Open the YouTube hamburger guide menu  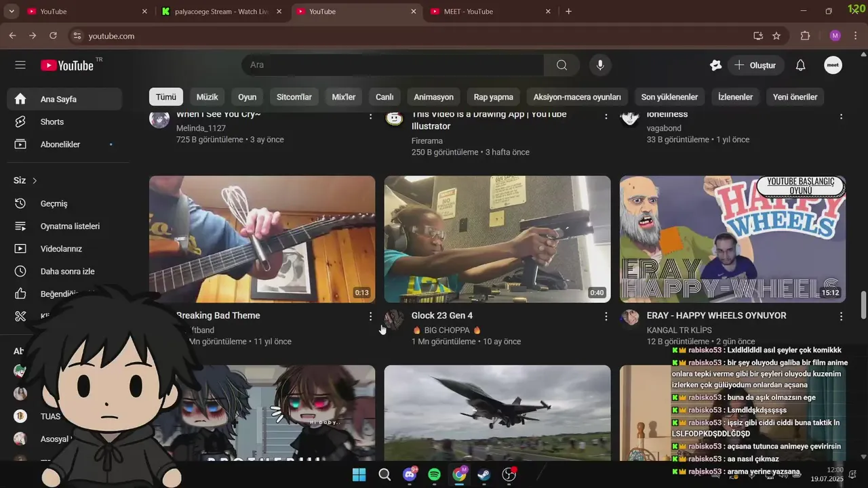click(20, 65)
